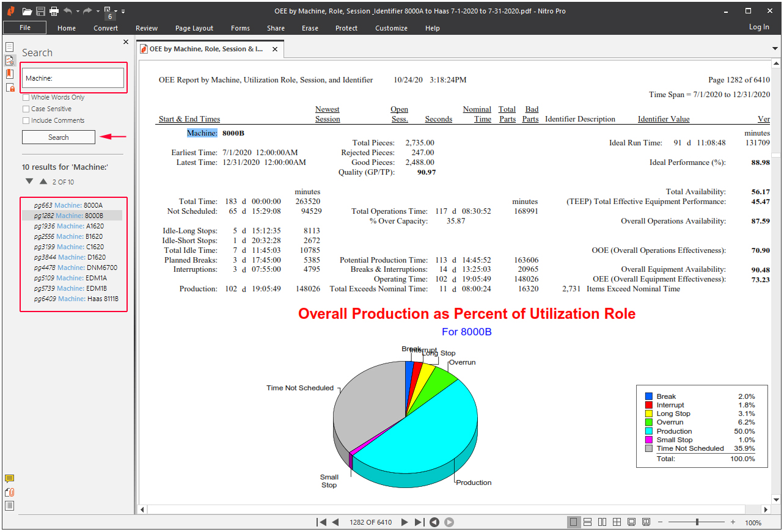
Task: Open the Forms ribbon tab
Action: [240, 28]
